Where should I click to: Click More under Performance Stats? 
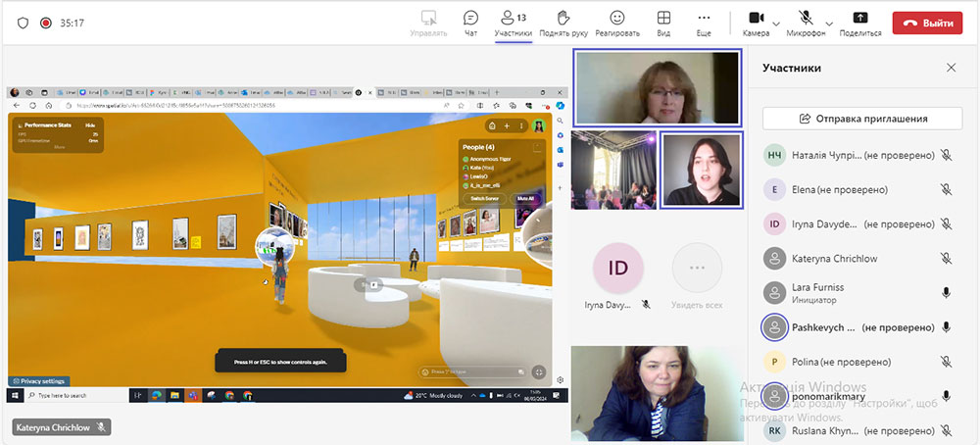coord(59,147)
